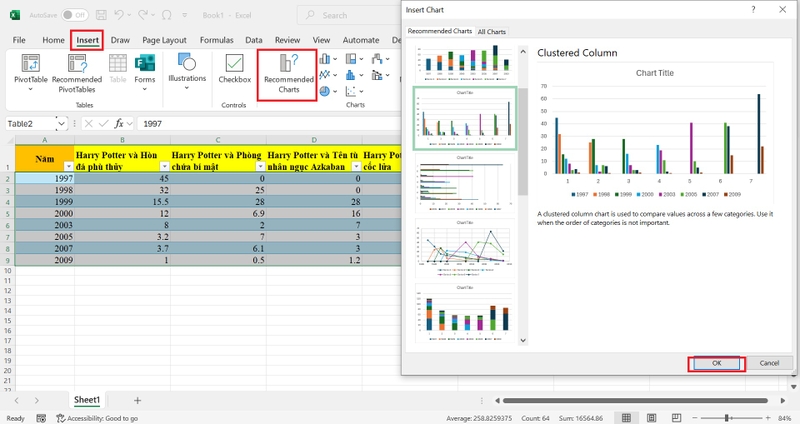Open the Review tab
Image resolution: width=800 pixels, height=424 pixels.
point(287,40)
